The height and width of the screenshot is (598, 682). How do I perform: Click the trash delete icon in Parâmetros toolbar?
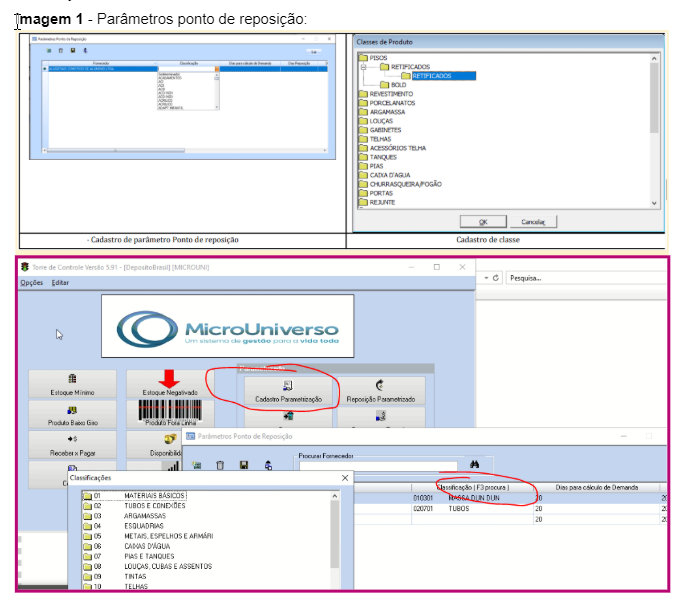pyautogui.click(x=220, y=465)
